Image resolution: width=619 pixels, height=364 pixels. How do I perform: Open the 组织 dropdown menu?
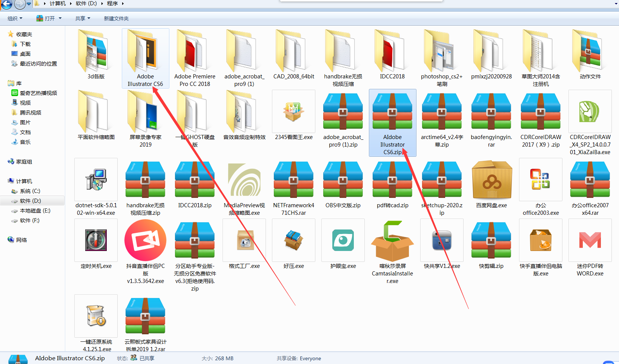(15, 18)
